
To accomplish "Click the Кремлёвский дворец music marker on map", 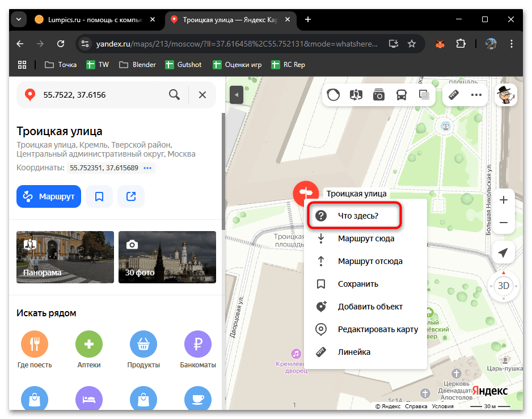I will 296,354.
